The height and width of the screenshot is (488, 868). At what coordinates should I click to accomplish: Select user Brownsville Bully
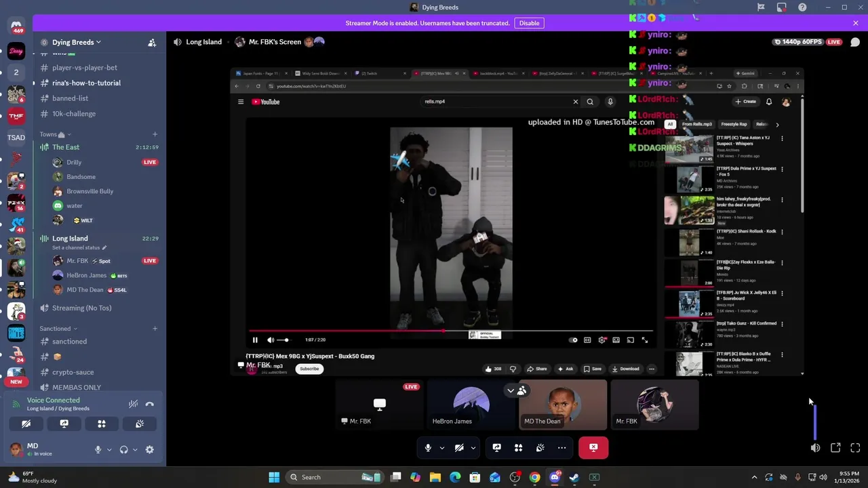coord(90,191)
